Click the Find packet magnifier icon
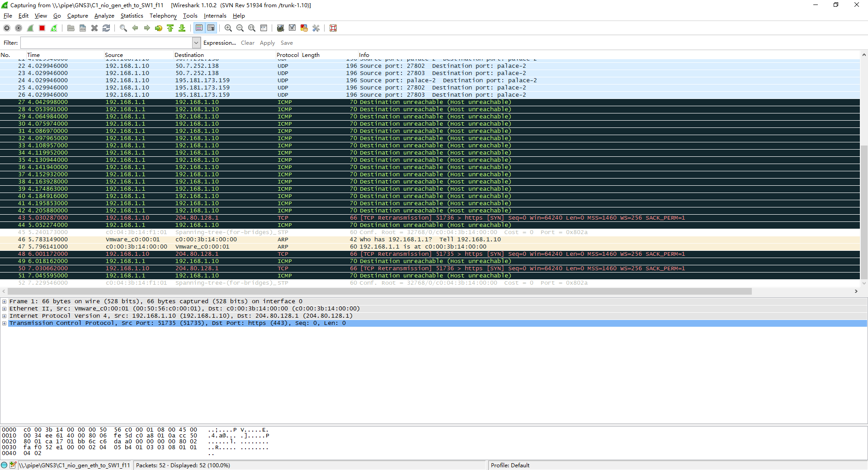 [x=123, y=28]
